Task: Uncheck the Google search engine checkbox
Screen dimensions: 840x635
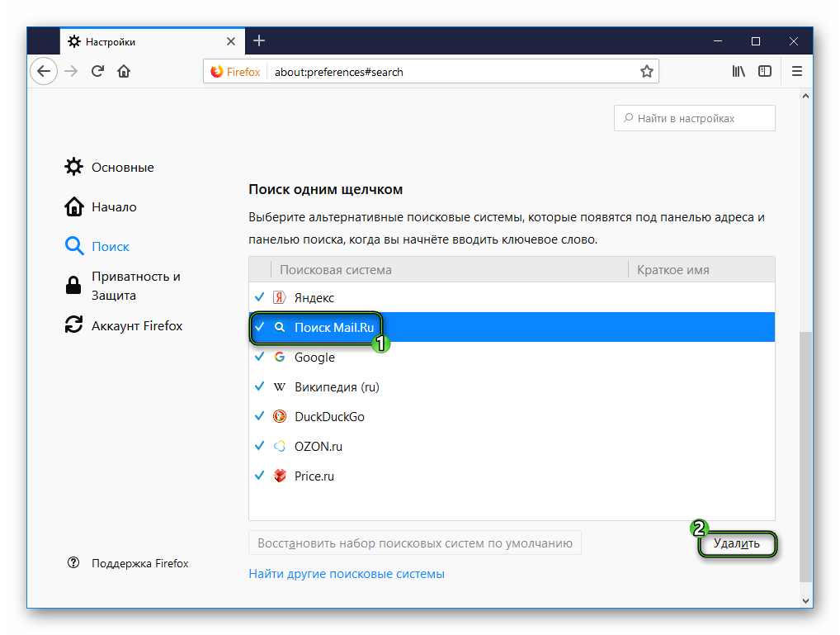Action: (259, 357)
